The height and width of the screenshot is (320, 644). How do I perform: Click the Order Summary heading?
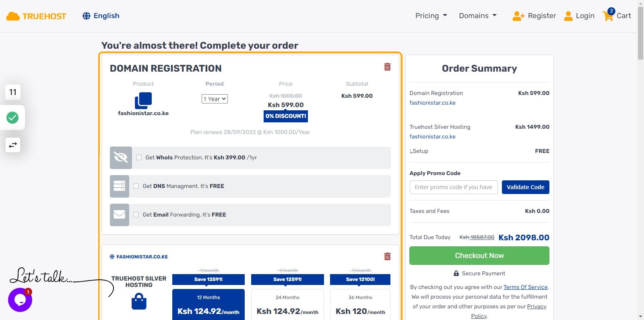click(x=479, y=68)
